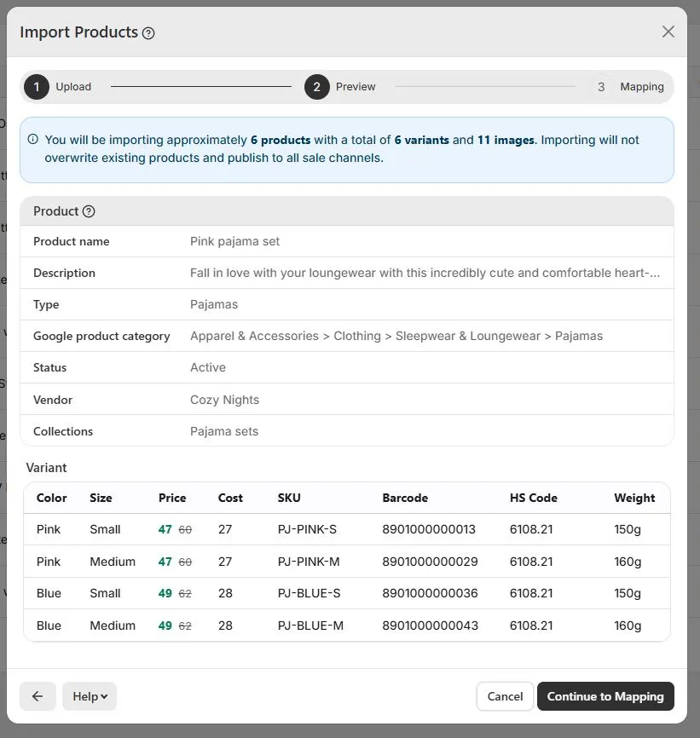Image resolution: width=700 pixels, height=738 pixels.
Task: Click the bold 6 variants text in notice
Action: (x=422, y=140)
